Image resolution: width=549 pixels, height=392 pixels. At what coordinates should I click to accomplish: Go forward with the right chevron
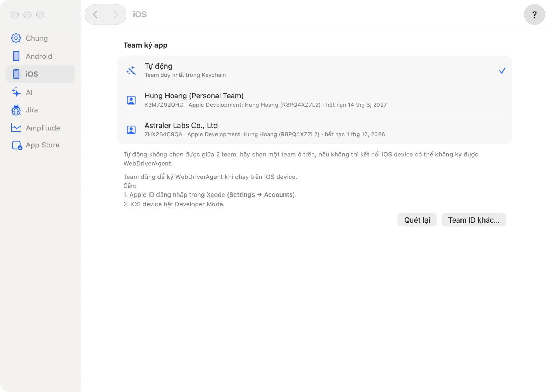116,14
